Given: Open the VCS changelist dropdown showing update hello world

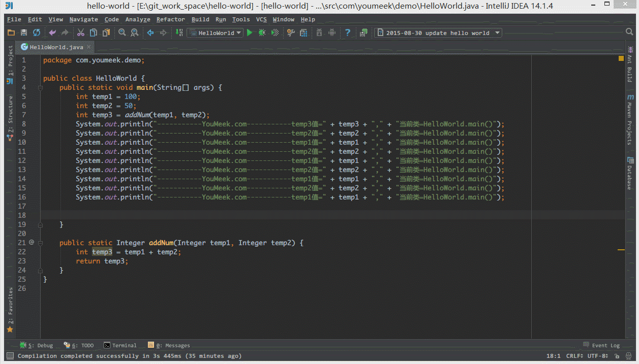Looking at the screenshot, I should pos(439,32).
